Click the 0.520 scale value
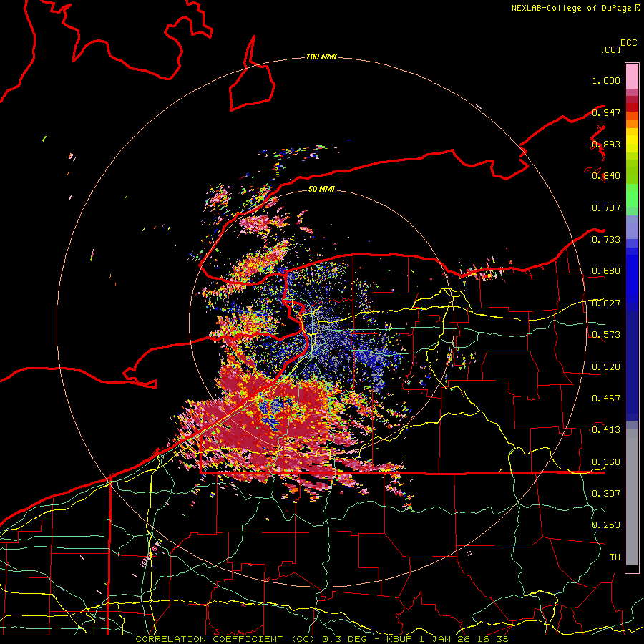644x644 pixels. 606,367
